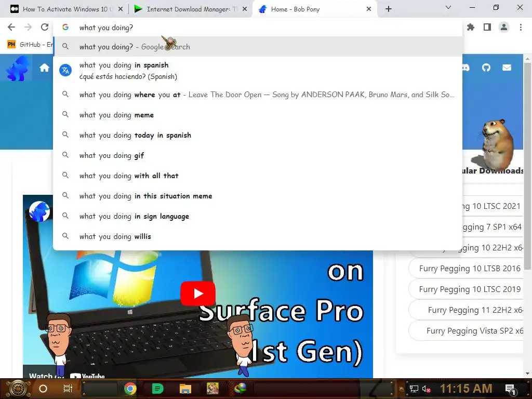Select 'what you doing in spanish' translation suggestion
The image size is (532, 399).
coord(258,71)
